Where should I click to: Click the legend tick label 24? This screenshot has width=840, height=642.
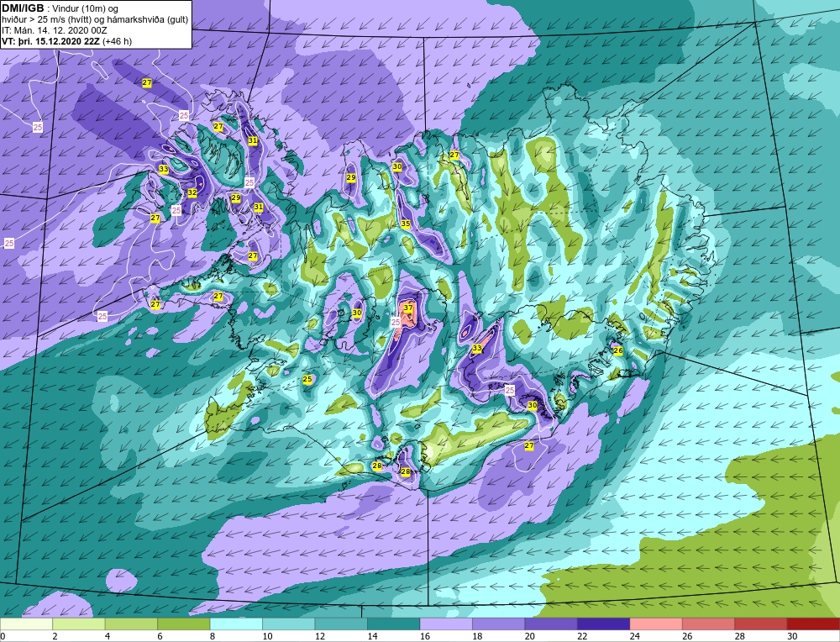coord(635,636)
